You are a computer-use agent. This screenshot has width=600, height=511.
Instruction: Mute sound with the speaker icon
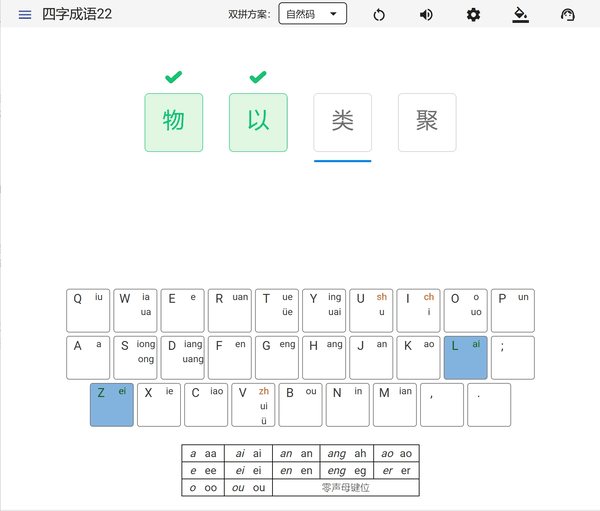[x=426, y=14]
